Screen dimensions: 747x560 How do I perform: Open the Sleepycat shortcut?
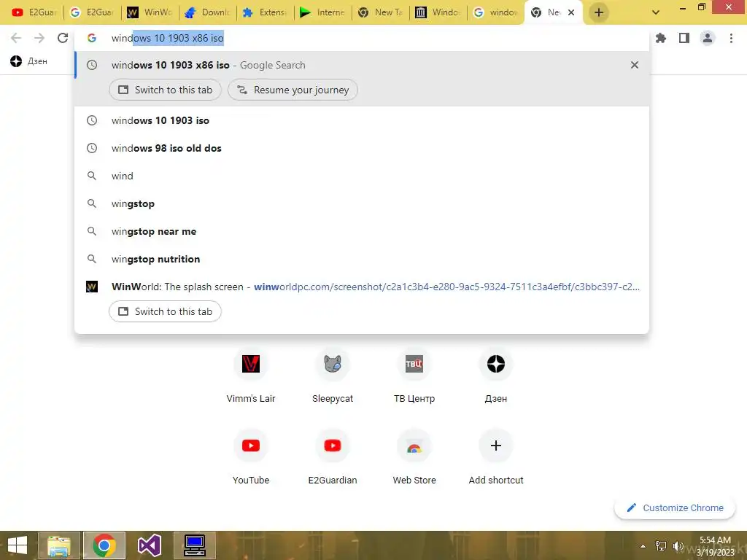pyautogui.click(x=333, y=376)
